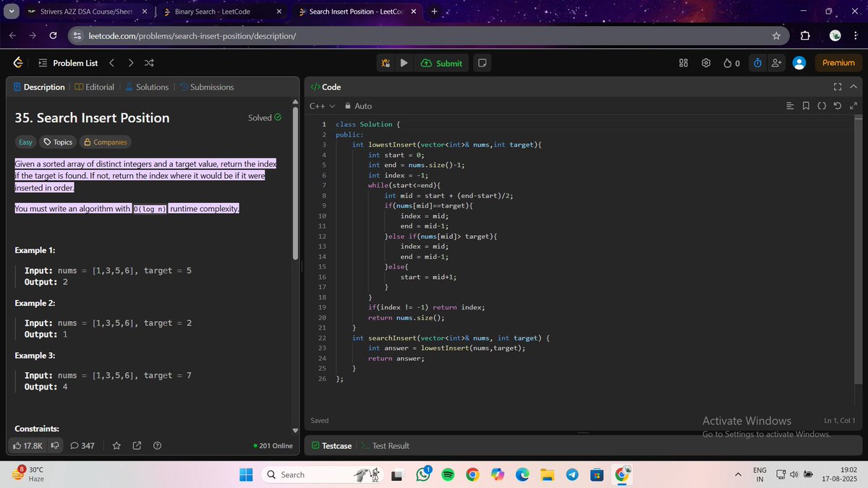Viewport: 868px width, 488px height.
Task: Switch to Strivers A2Z DSA browser tab
Action: click(x=87, y=12)
